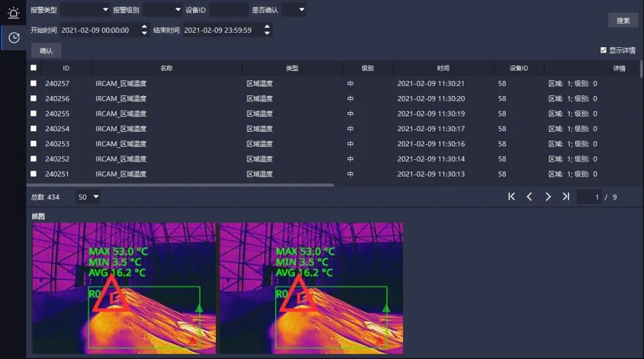Check the row for alarm ID 240257
The image size is (644, 359).
(33, 83)
